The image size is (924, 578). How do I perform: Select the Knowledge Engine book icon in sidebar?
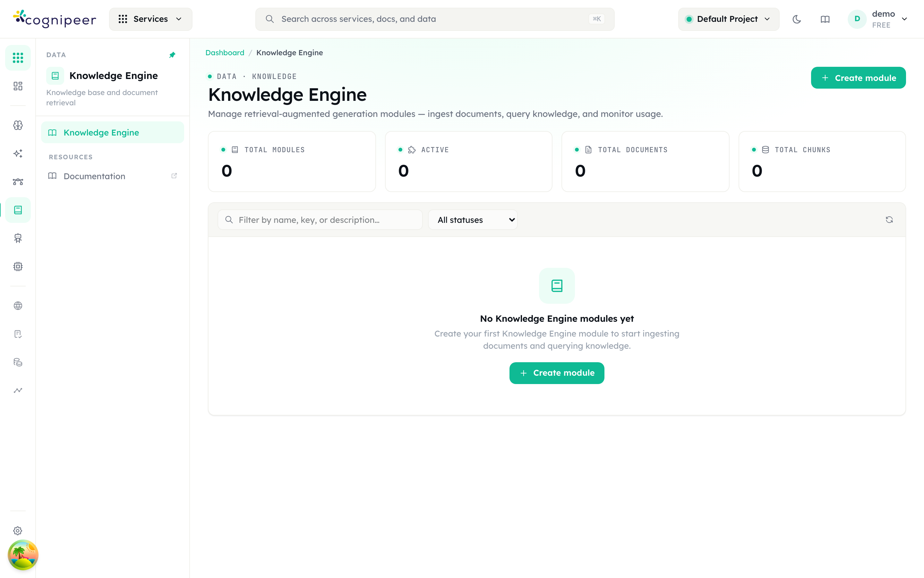click(18, 210)
